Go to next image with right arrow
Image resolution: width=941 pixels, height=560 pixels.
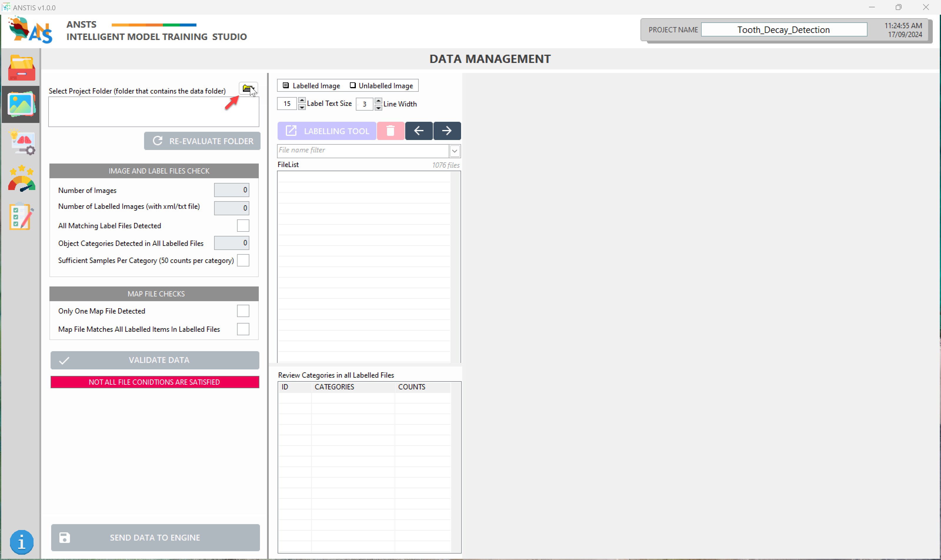(447, 131)
